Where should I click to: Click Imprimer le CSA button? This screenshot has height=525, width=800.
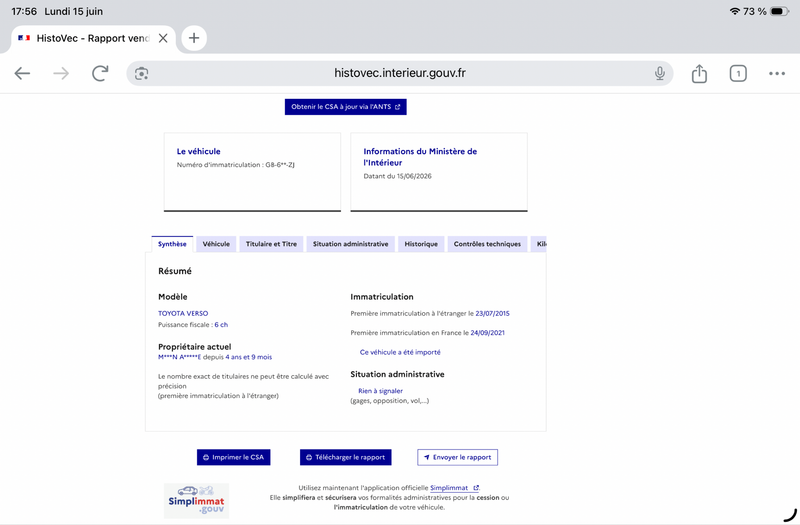pos(234,457)
